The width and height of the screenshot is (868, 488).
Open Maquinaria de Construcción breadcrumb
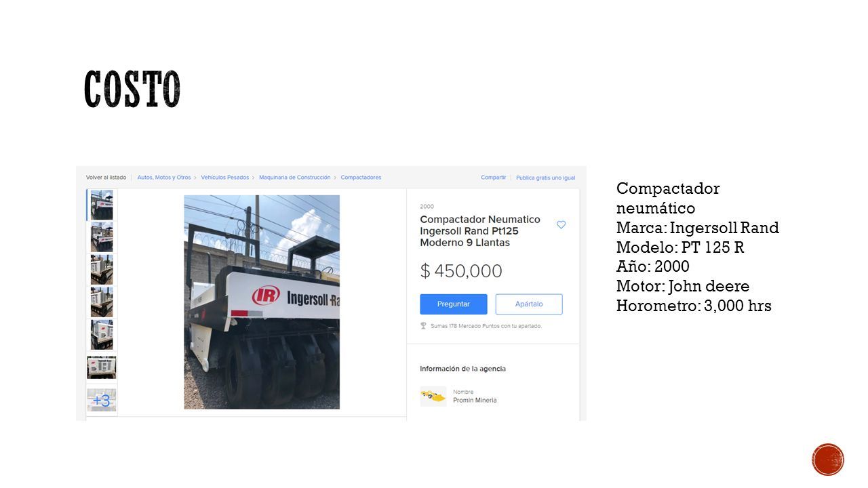pos(294,178)
